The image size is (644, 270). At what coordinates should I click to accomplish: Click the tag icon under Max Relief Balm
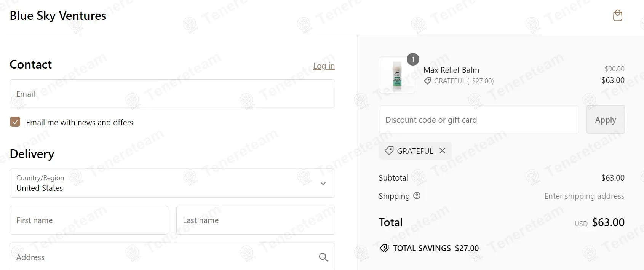[x=428, y=81]
